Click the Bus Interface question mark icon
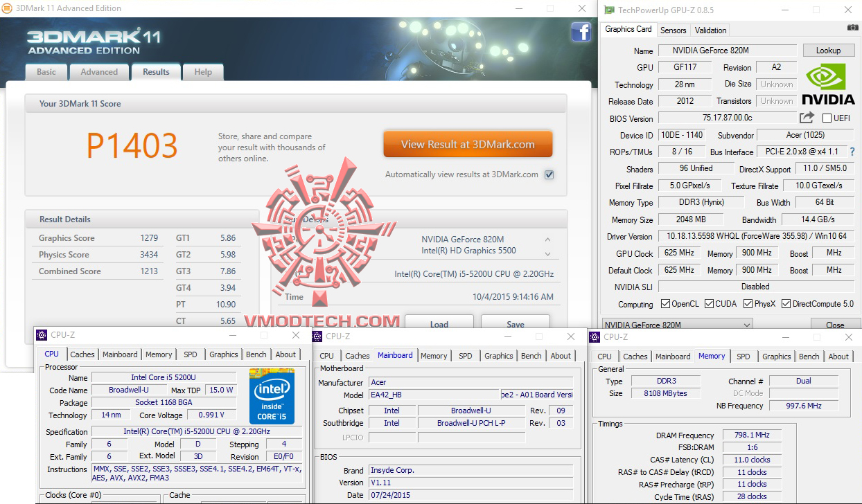 click(852, 152)
